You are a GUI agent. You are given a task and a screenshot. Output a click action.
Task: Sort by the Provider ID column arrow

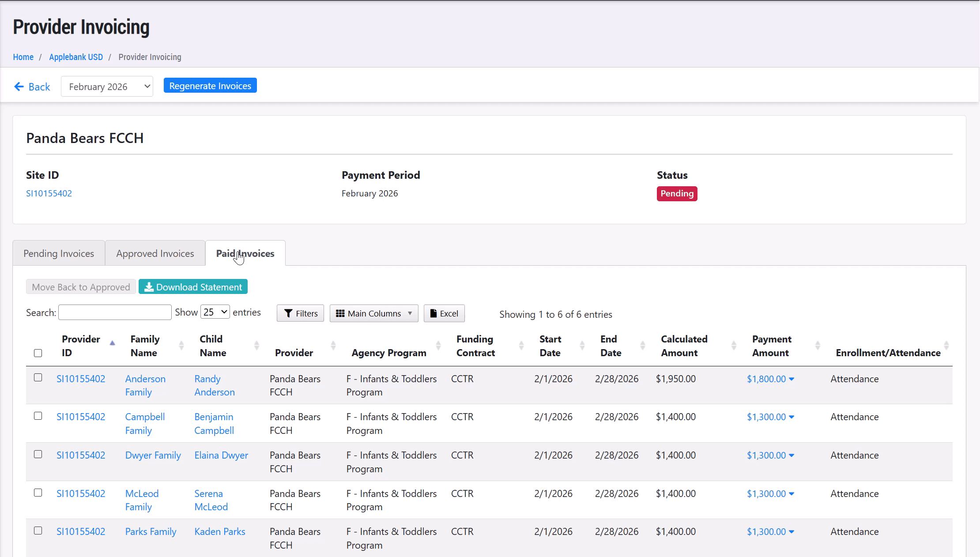point(112,343)
